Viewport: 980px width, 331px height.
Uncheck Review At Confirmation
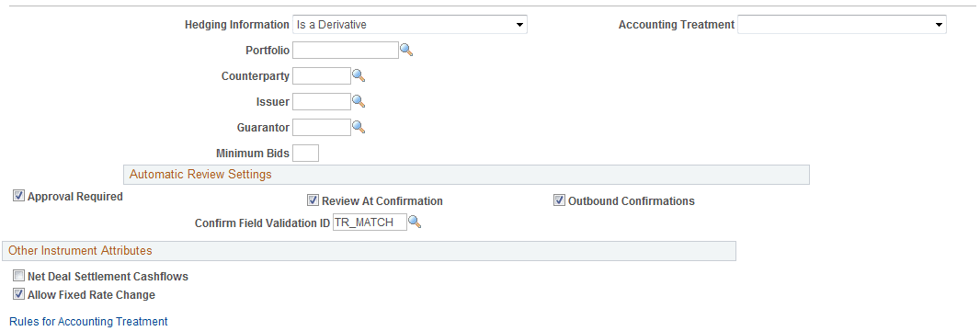[313, 201]
